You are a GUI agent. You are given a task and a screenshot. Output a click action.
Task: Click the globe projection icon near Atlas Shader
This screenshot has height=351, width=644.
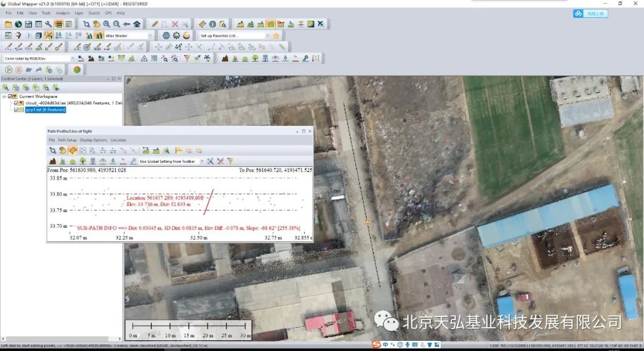166,36
